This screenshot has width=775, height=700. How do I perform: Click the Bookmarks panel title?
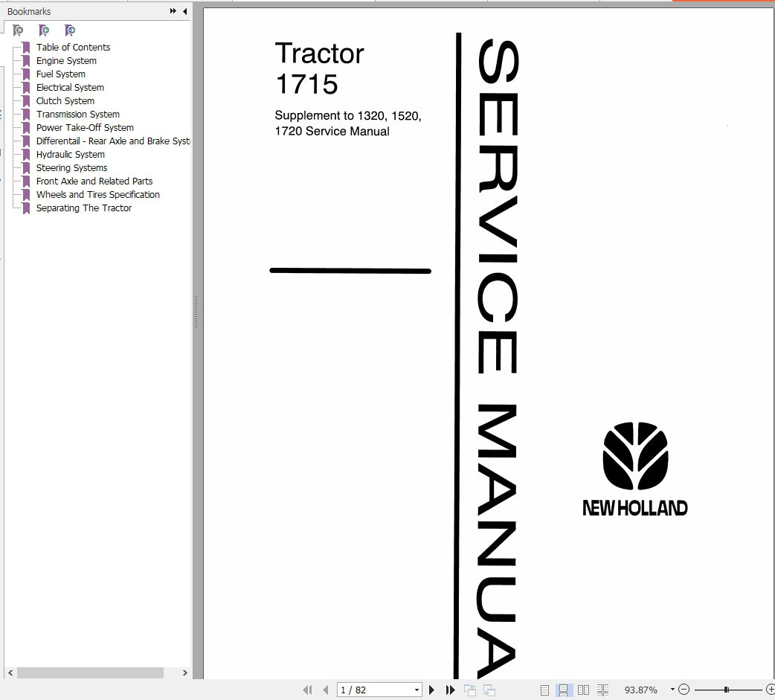[x=29, y=11]
